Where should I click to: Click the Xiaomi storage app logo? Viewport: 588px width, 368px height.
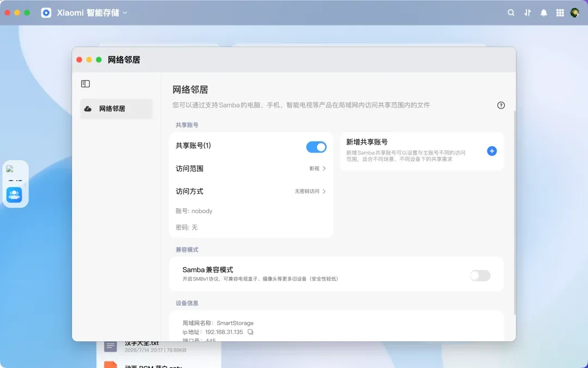tap(46, 13)
